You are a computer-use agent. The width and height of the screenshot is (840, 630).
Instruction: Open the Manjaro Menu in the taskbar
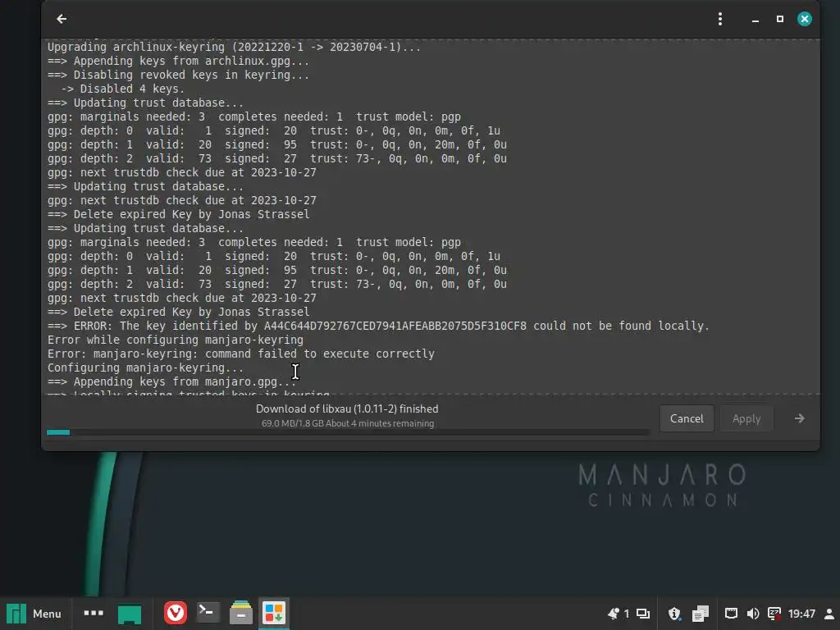[34, 614]
